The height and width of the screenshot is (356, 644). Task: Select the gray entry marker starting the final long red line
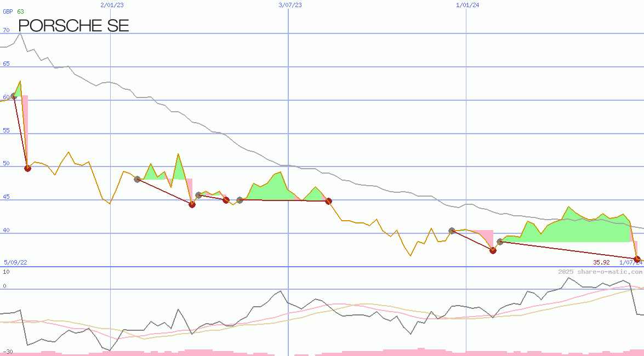pyautogui.click(x=500, y=242)
